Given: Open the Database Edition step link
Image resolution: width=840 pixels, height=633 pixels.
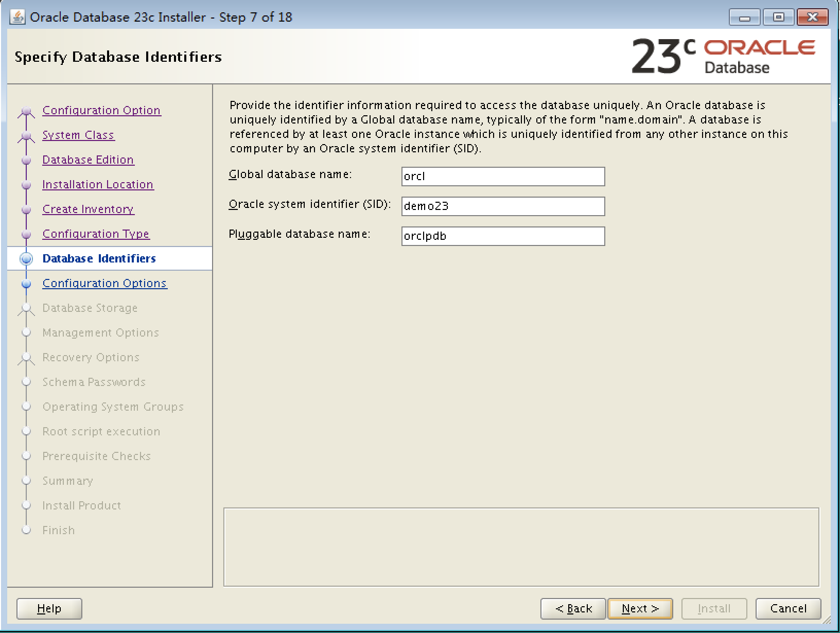Looking at the screenshot, I should (88, 160).
